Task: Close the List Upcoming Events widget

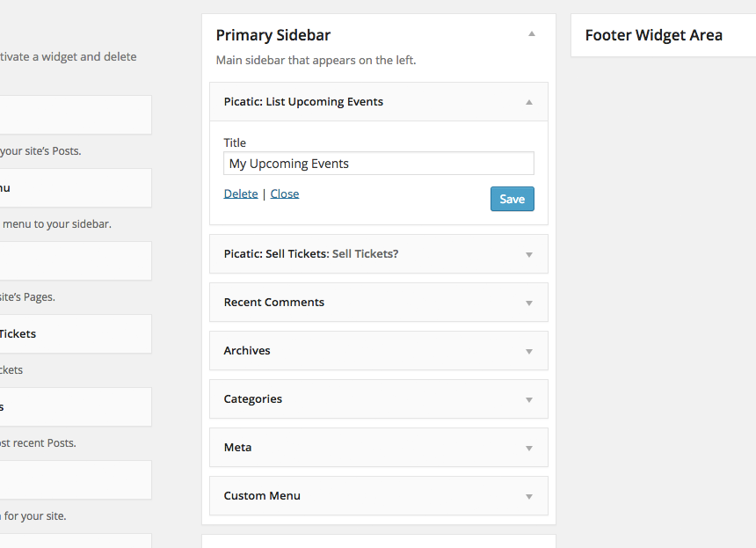Action: [285, 194]
